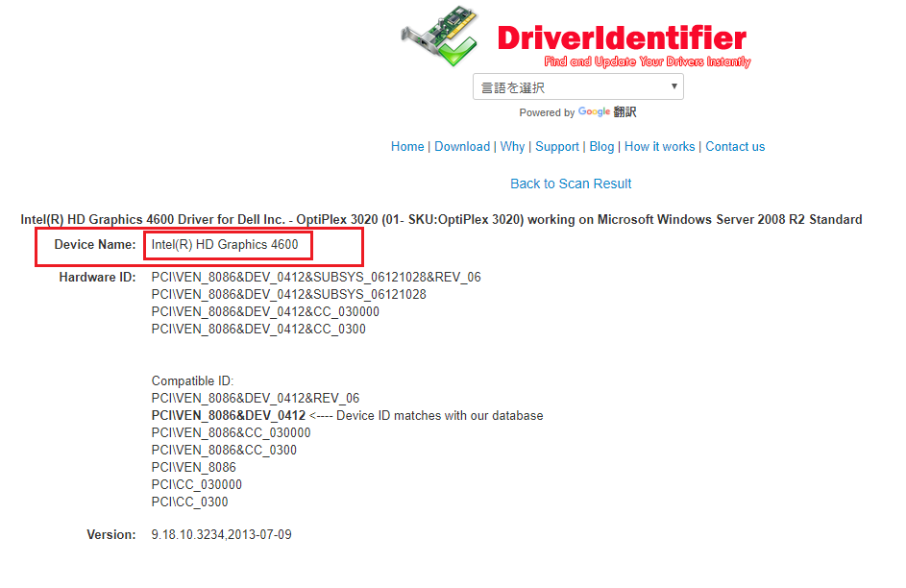Select hardware ID PCI\VEN_8086&DEV_0412&SUBSYS_06121028
906x588 pixels.
click(289, 295)
